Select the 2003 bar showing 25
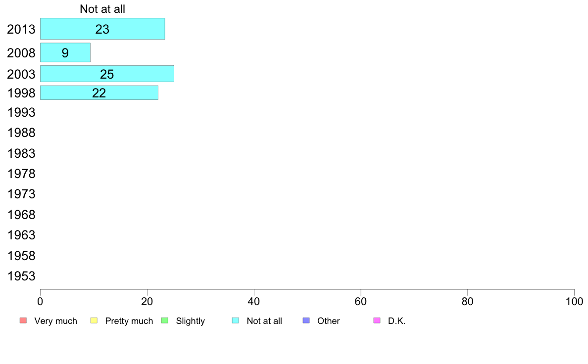588x364 pixels. 107,74
